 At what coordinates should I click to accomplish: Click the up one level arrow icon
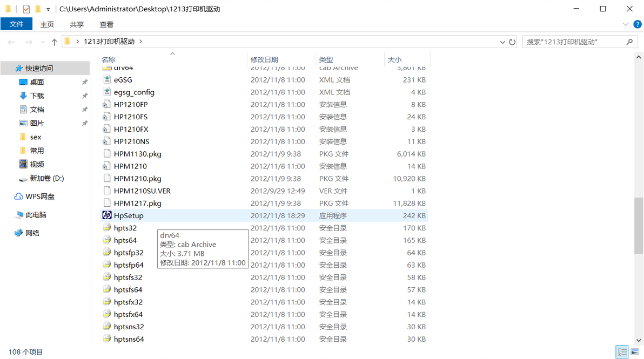pos(53,41)
